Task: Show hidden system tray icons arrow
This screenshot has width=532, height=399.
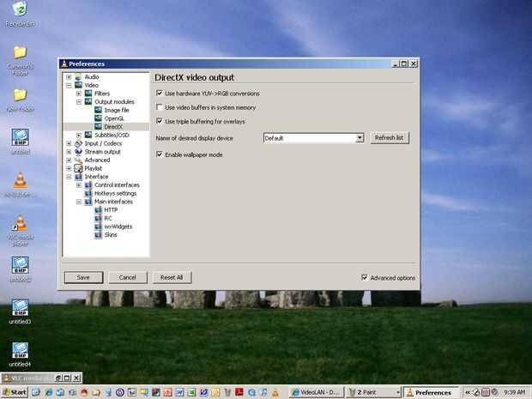Action: click(x=467, y=392)
